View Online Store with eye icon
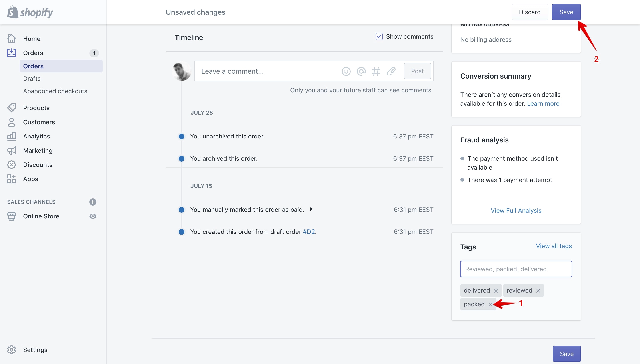The height and width of the screenshot is (364, 640). 93,216
